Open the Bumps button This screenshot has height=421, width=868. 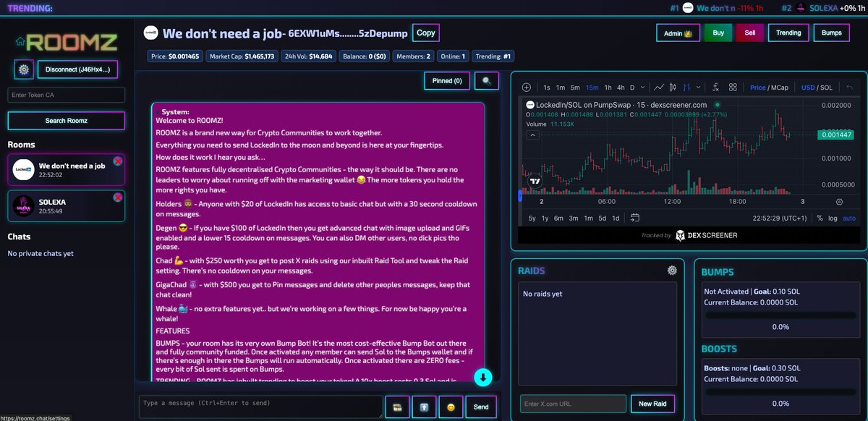[832, 33]
